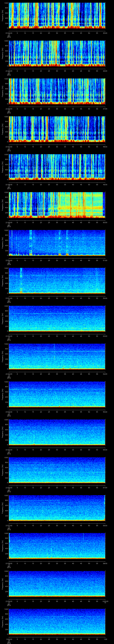Image resolution: width=114 pixels, height=644 pixels.
Task: Click the '23:47:00' start time label
Action: coord(9,147)
